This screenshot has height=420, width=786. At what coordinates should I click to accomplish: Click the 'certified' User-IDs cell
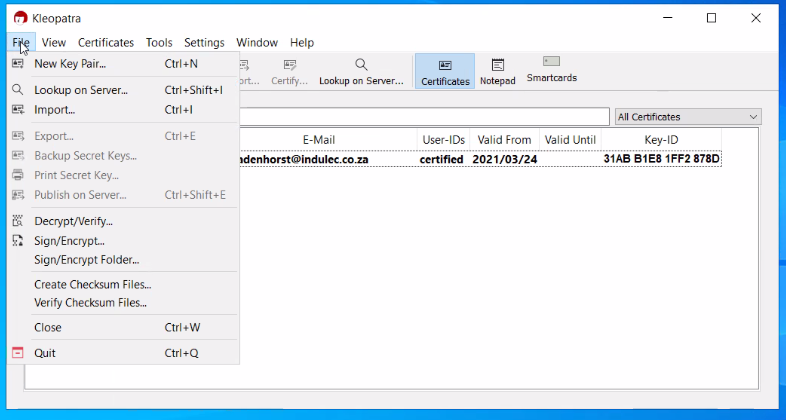pyautogui.click(x=441, y=159)
